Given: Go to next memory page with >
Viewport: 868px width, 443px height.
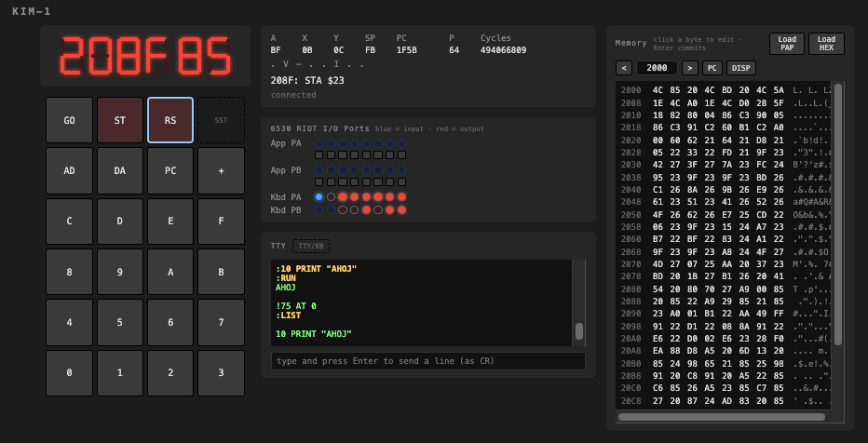Looking at the screenshot, I should [690, 68].
